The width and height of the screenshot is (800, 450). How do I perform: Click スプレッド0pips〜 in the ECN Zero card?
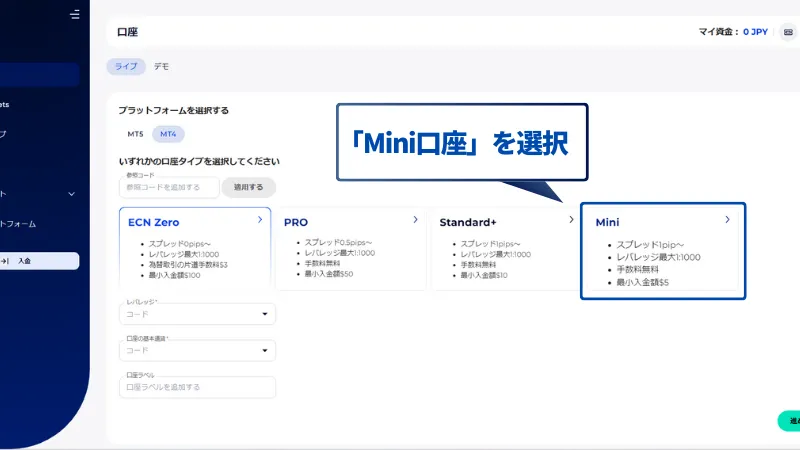tap(180, 244)
